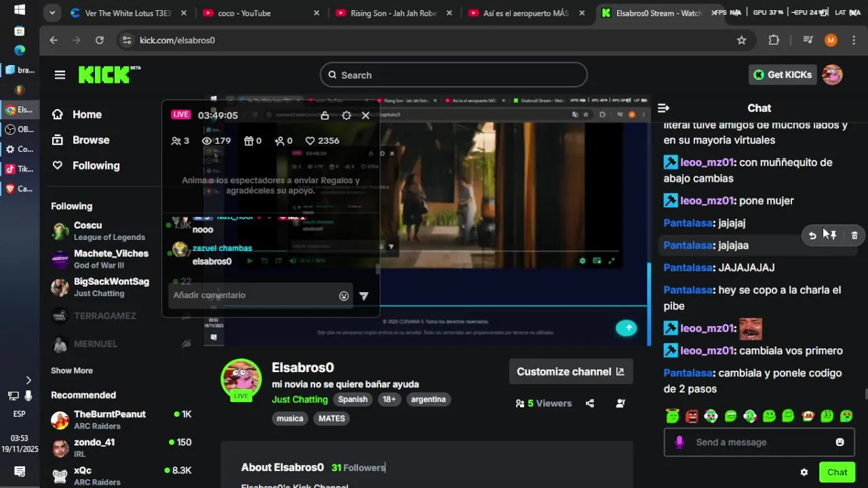Screen dimensions: 868x488
Task: Pin the hovered chat message
Action: tap(833, 235)
